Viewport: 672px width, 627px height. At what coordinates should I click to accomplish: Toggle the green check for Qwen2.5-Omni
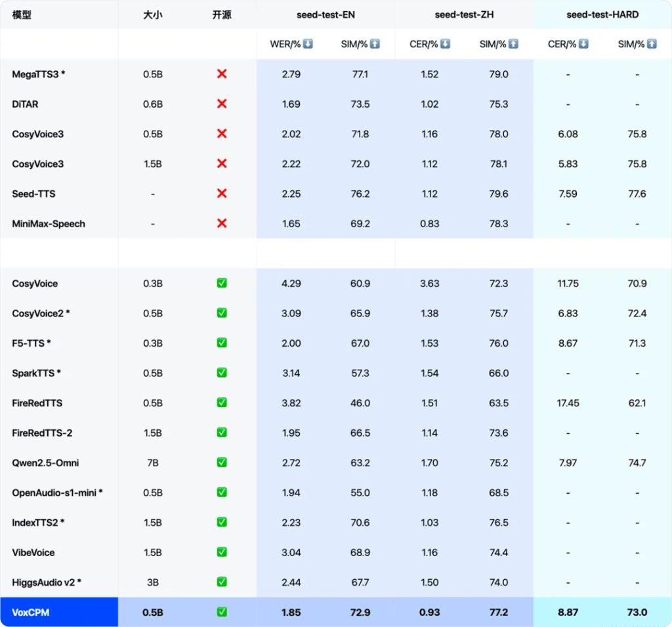(222, 463)
